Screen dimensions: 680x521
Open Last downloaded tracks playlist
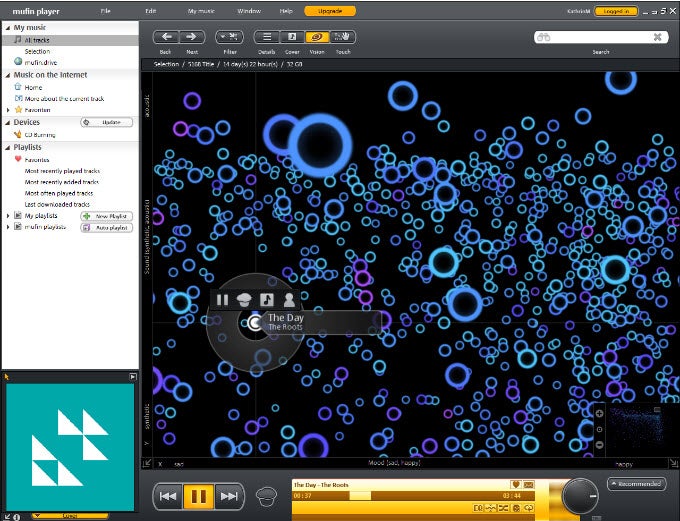tap(57, 204)
